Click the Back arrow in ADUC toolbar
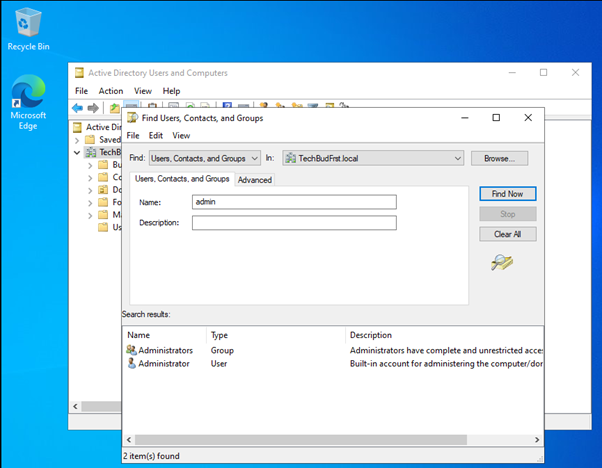The height and width of the screenshot is (468, 602). coord(78,107)
